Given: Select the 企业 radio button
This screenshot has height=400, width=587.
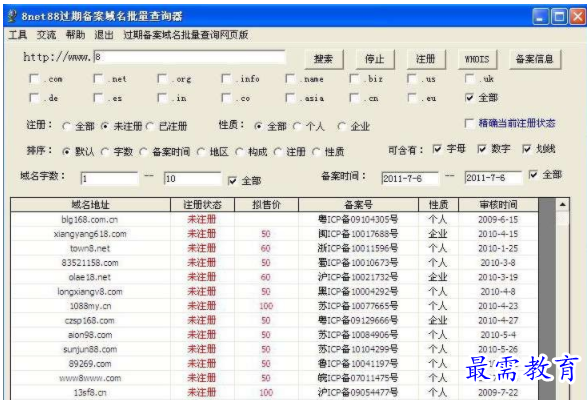Looking at the screenshot, I should 341,127.
